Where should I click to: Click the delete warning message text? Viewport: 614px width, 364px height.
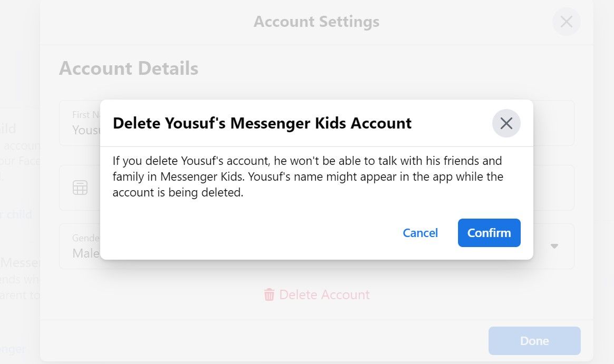[307, 176]
